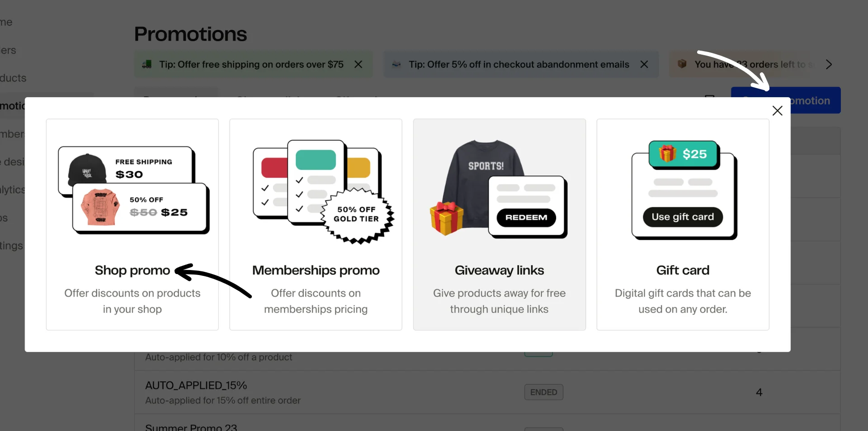Dismiss the 5% off checkout abandonment tip
Viewport: 868px width, 431px height.
point(644,64)
